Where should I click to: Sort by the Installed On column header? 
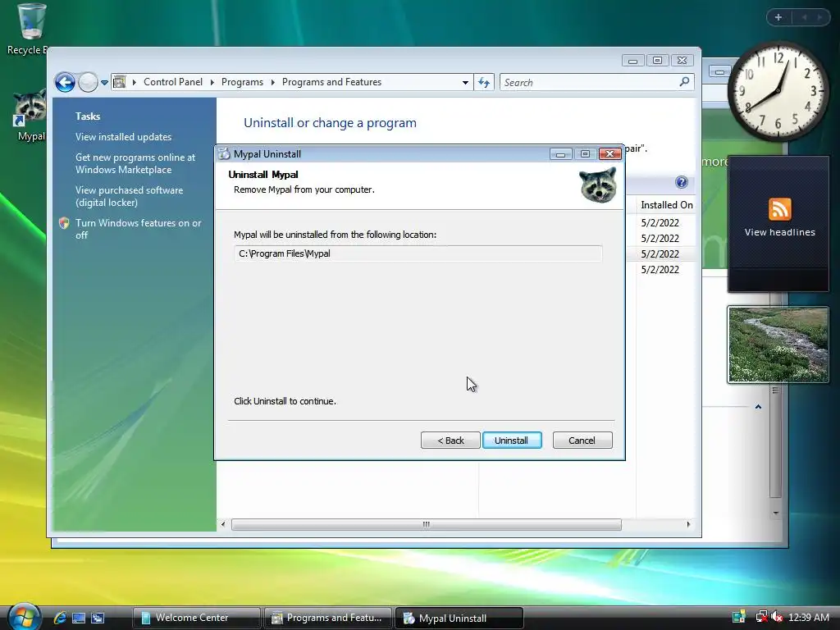(x=666, y=204)
